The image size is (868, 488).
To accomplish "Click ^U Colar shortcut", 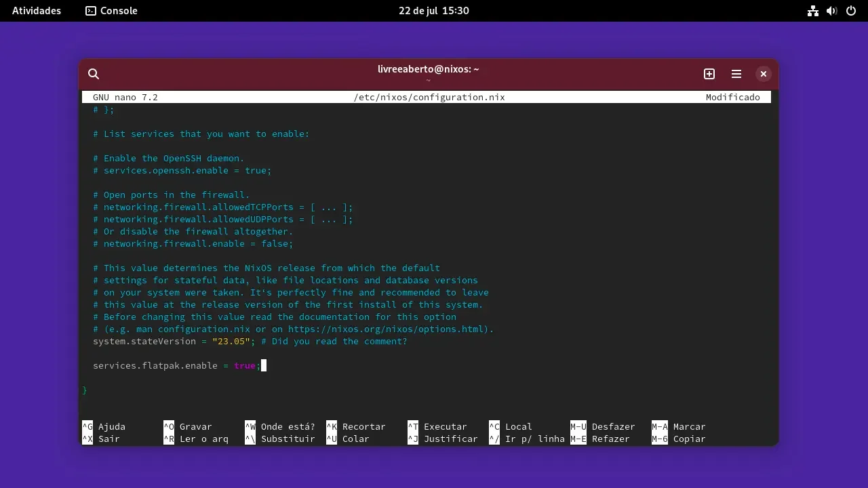I will pyautogui.click(x=348, y=439).
